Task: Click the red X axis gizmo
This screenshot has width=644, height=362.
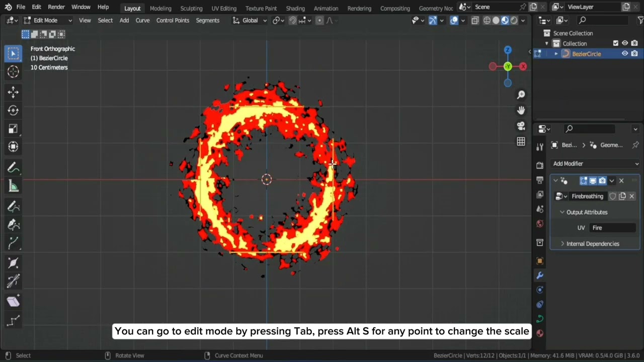Action: [x=523, y=66]
